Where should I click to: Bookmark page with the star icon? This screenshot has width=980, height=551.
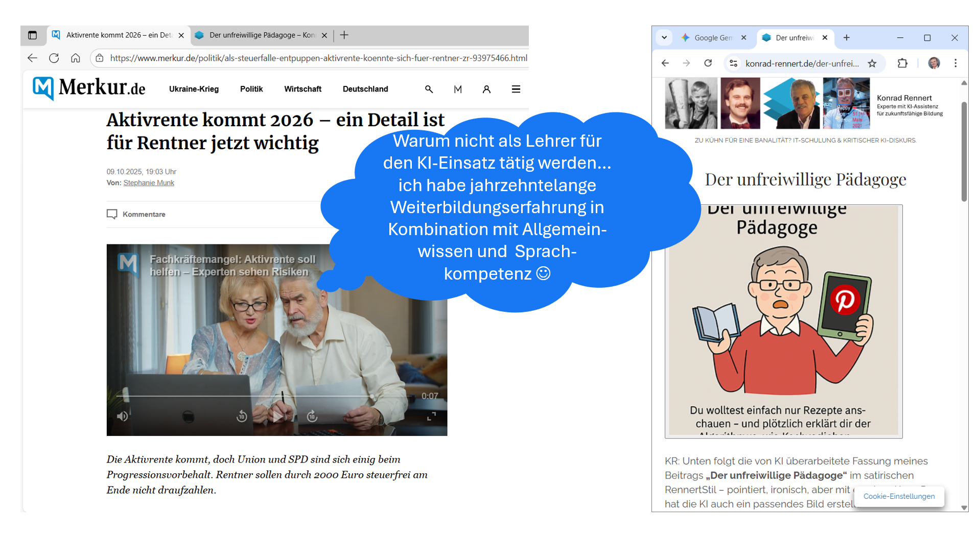872,63
